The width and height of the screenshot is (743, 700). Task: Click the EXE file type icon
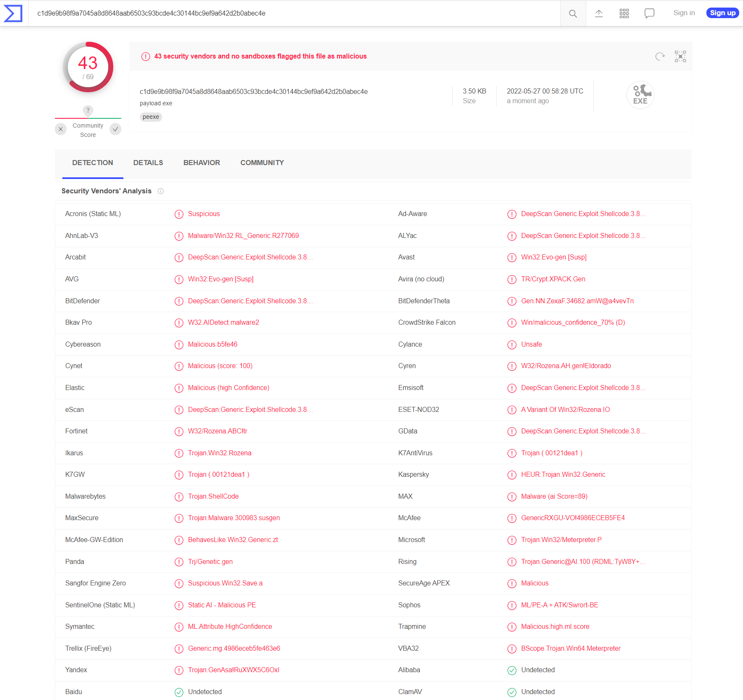tap(640, 95)
